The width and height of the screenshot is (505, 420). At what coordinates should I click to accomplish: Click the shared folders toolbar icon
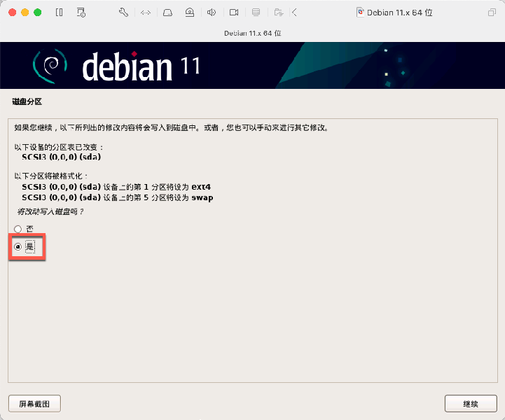279,13
